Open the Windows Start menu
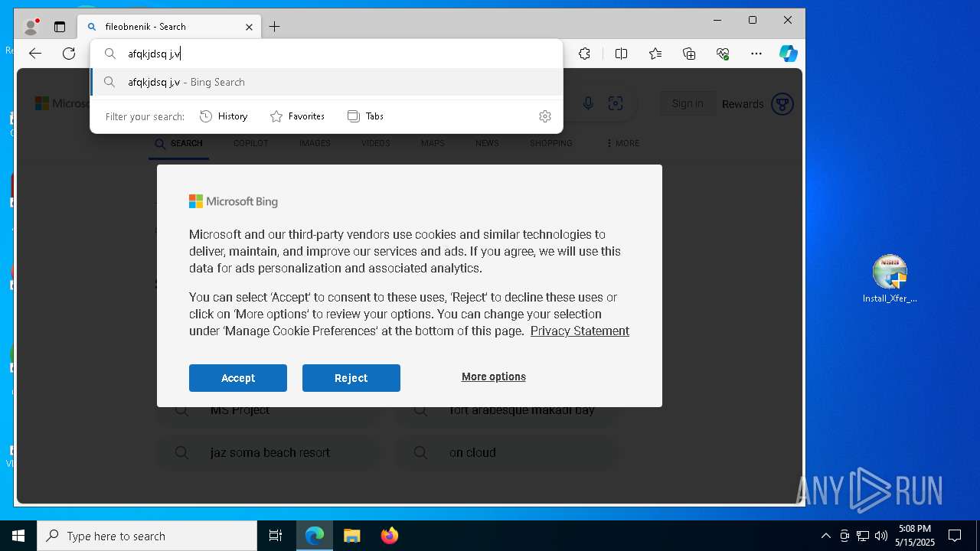The height and width of the screenshot is (551, 980). (x=18, y=536)
